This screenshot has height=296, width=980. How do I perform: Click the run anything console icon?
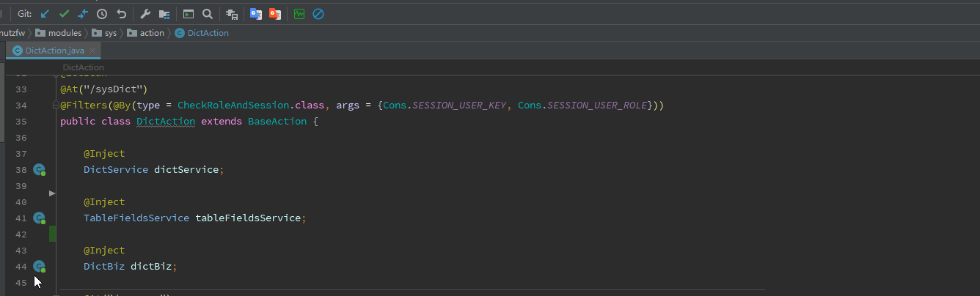click(x=189, y=14)
